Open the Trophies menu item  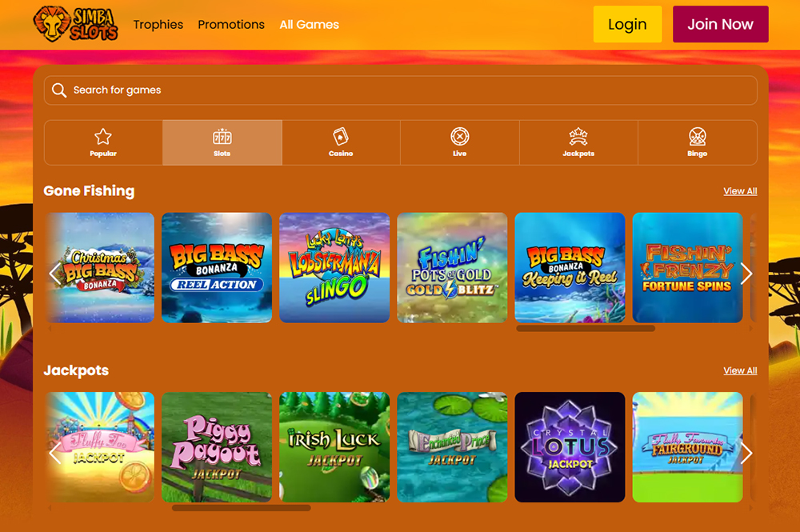158,25
